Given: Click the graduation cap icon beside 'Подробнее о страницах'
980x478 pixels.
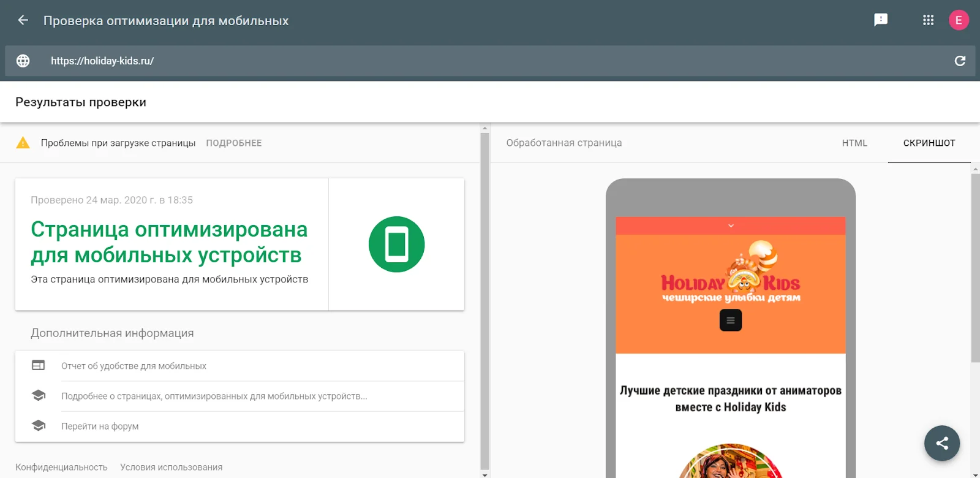Looking at the screenshot, I should (39, 395).
